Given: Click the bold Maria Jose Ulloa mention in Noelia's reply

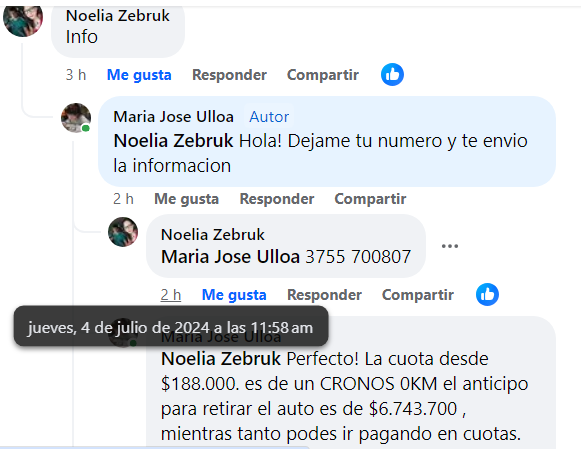Looking at the screenshot, I should [230, 256].
